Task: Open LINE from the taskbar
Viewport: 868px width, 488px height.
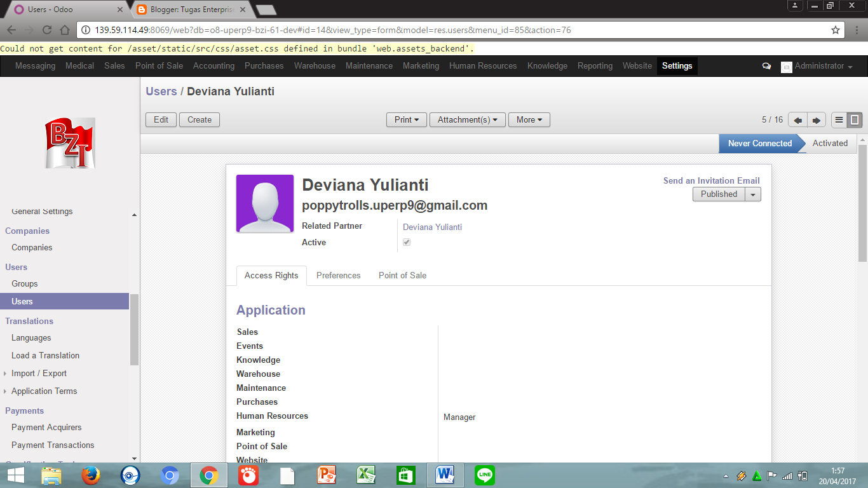Action: tap(485, 475)
